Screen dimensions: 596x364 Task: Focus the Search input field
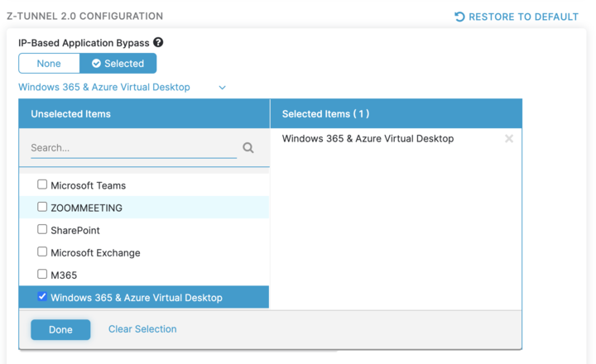133,148
